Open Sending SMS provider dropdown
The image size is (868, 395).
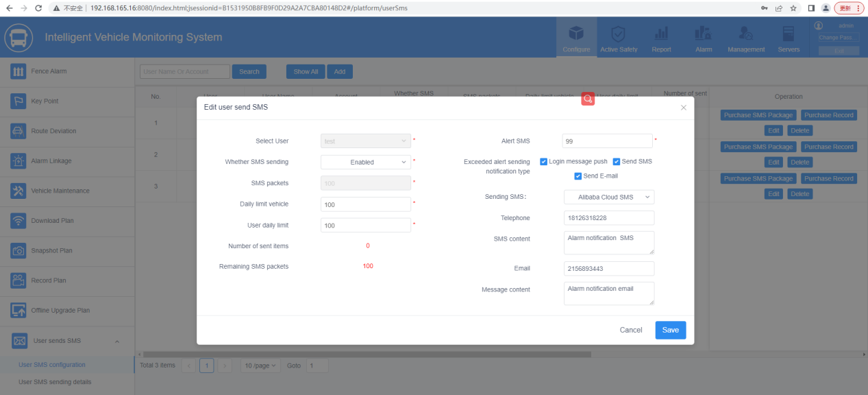point(609,197)
